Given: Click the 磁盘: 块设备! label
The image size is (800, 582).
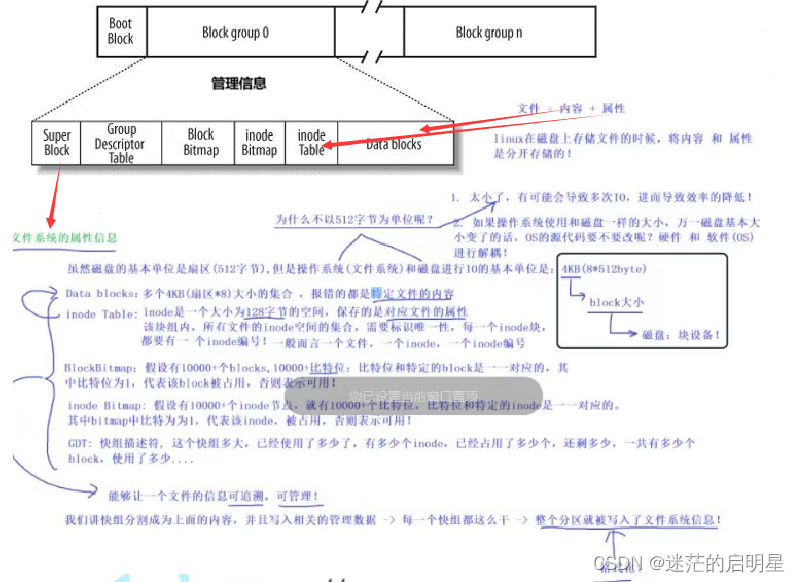Looking at the screenshot, I should (681, 335).
